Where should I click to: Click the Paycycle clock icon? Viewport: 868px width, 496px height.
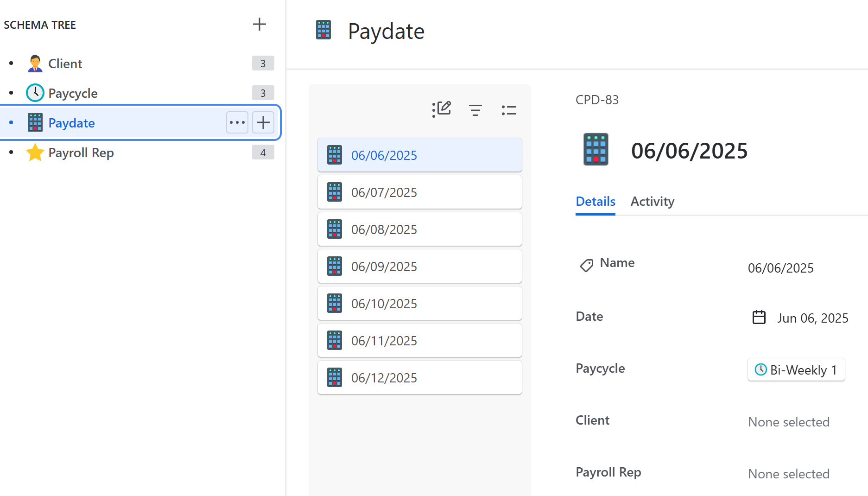point(35,93)
